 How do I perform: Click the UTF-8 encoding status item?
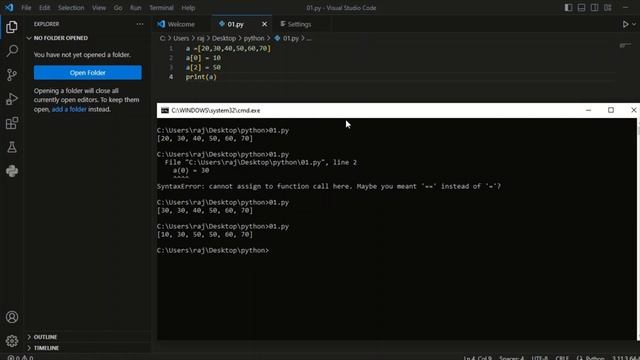(x=540, y=358)
